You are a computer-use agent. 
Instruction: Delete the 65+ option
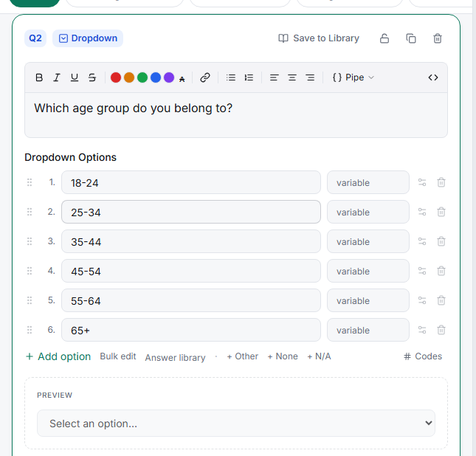pos(441,330)
